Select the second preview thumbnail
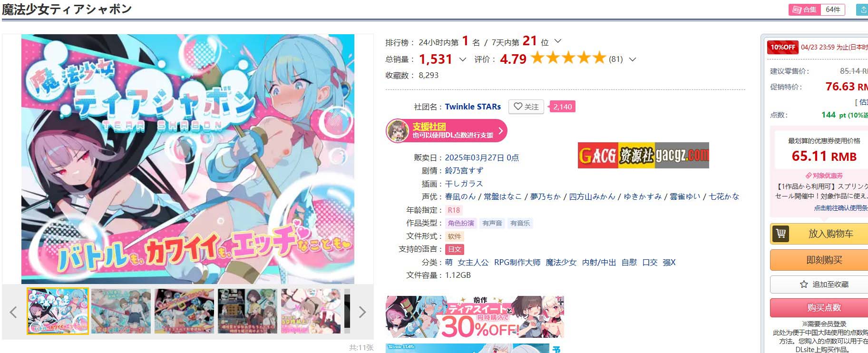This screenshot has width=868, height=353. (x=121, y=311)
